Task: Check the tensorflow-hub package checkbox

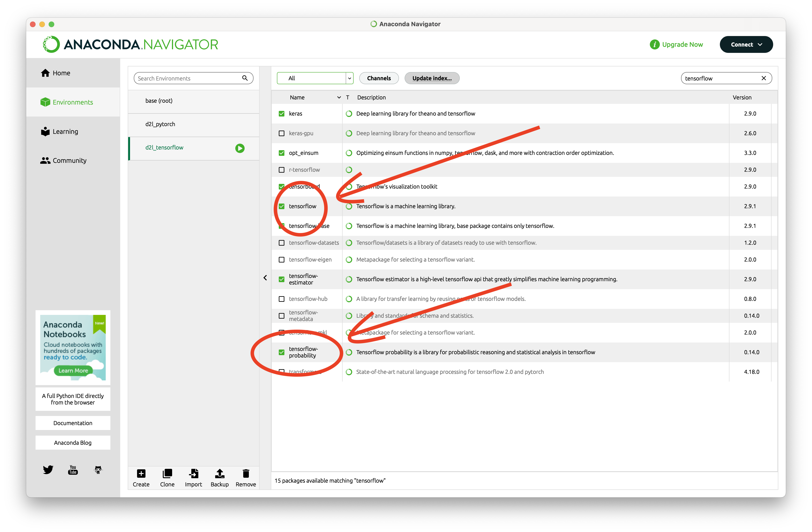Action: 282,299
